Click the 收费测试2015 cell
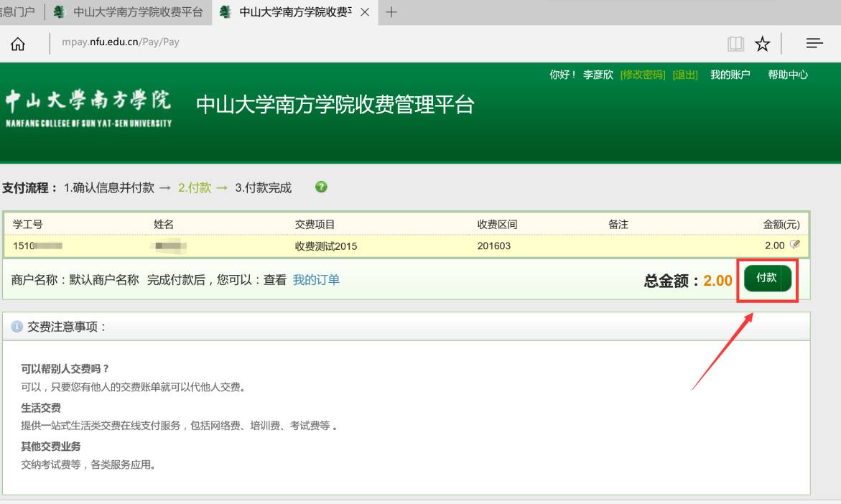This screenshot has height=504, width=841. [x=325, y=246]
